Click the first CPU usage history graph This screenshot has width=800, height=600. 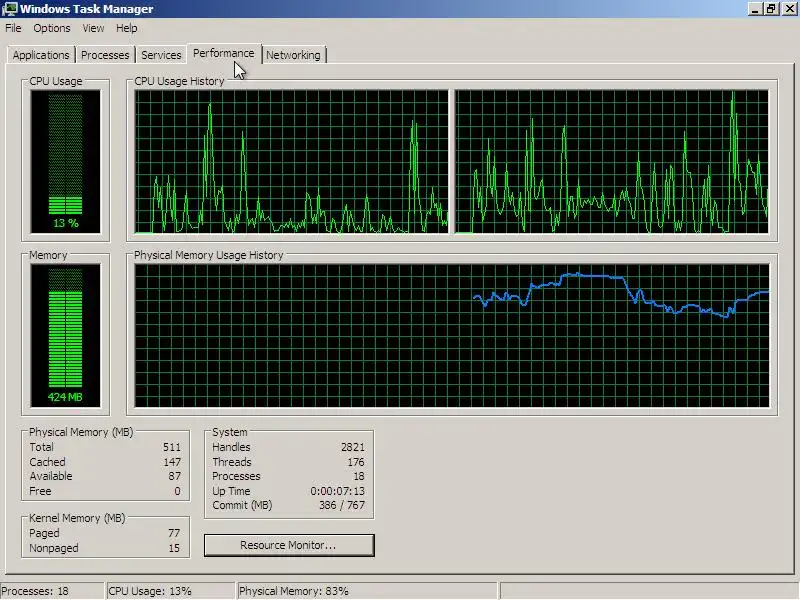pos(291,162)
